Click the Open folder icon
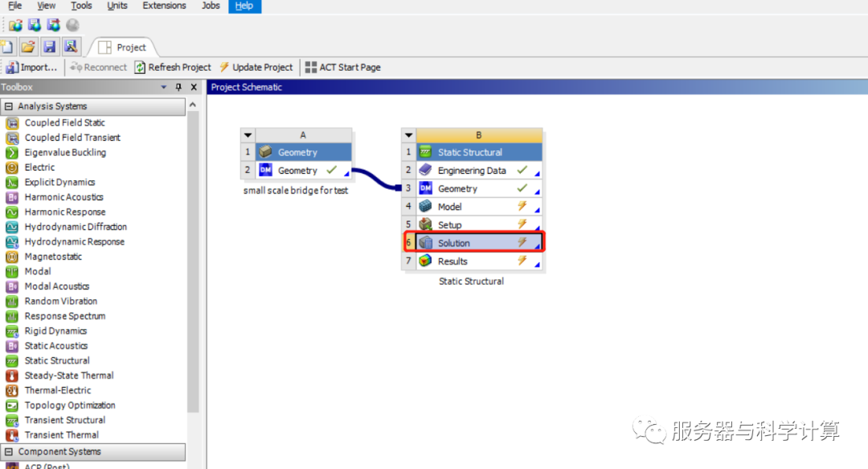868x469 pixels. 28,47
